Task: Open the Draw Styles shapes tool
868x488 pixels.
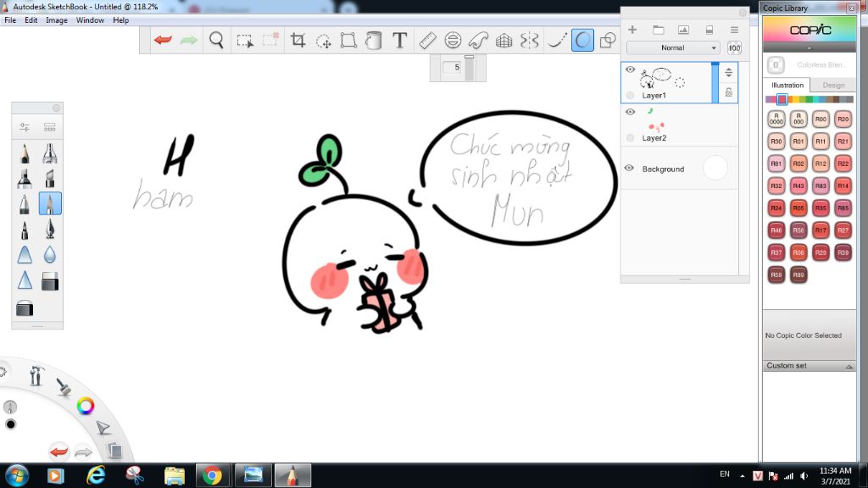Action: (608, 41)
